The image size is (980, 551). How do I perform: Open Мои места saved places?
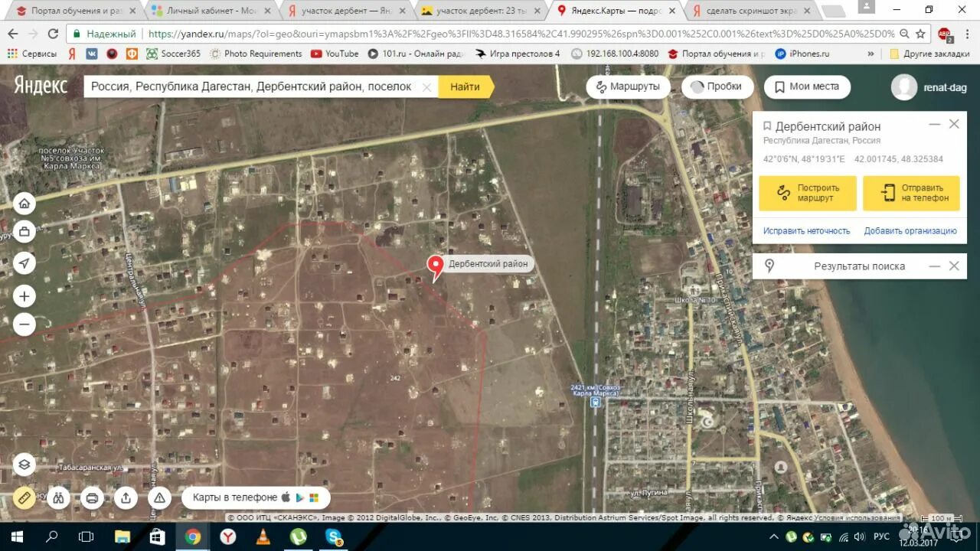pos(806,87)
